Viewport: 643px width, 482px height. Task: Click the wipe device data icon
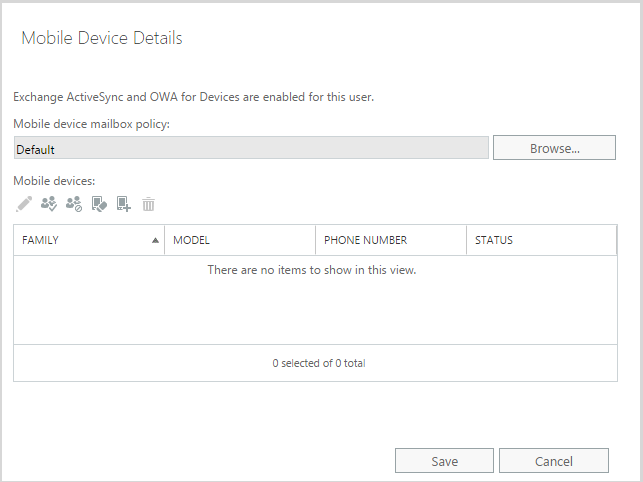click(x=99, y=204)
